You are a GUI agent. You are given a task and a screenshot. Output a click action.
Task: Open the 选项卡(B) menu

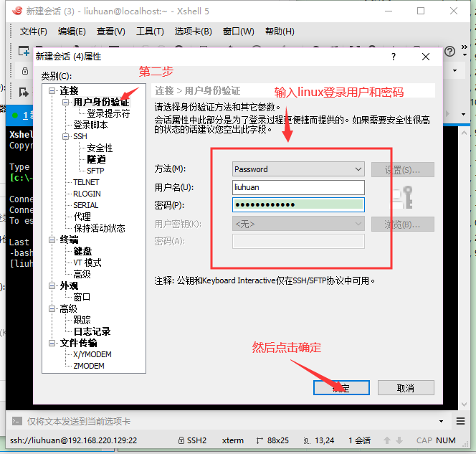(193, 32)
